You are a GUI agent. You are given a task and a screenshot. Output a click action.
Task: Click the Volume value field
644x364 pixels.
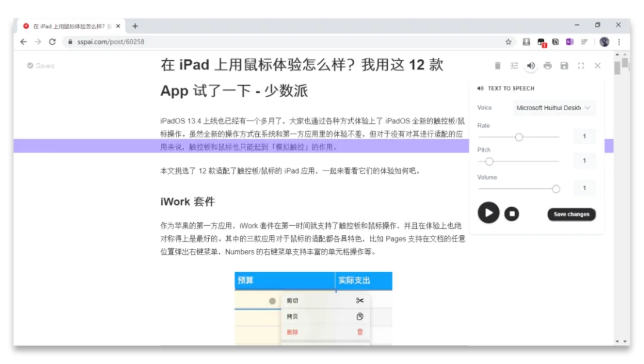pos(584,188)
